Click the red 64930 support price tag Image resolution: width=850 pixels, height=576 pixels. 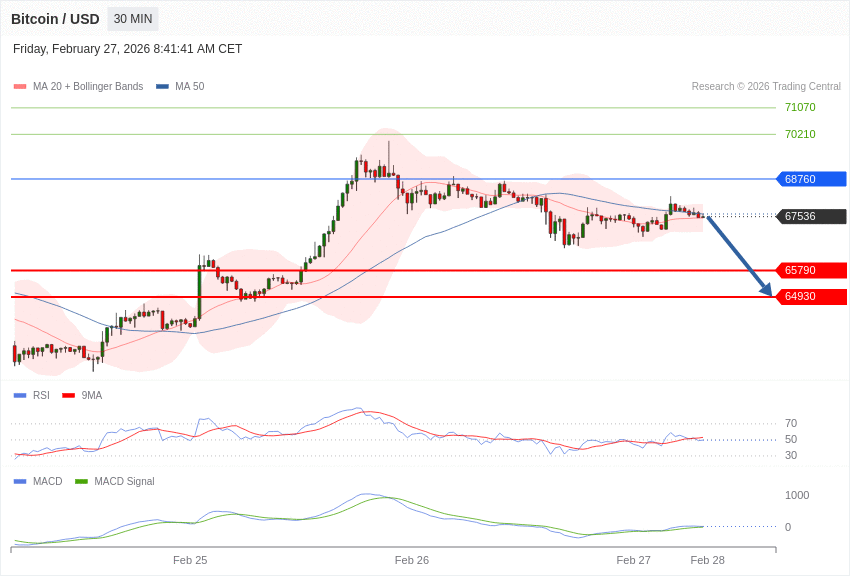coord(811,296)
